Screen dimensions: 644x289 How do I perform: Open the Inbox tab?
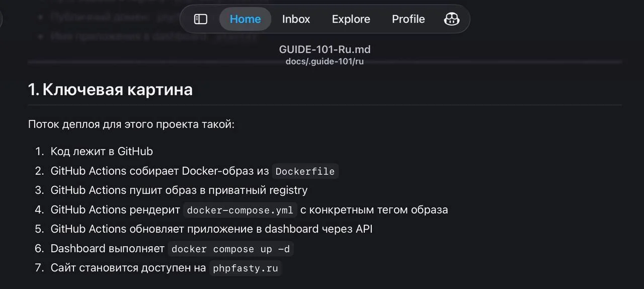(296, 19)
